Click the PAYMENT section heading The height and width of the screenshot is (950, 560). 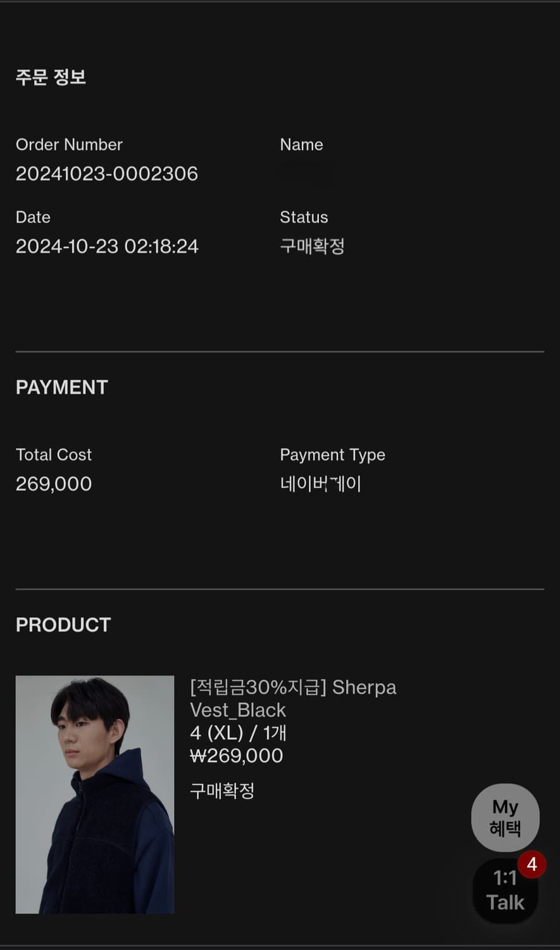pos(62,388)
